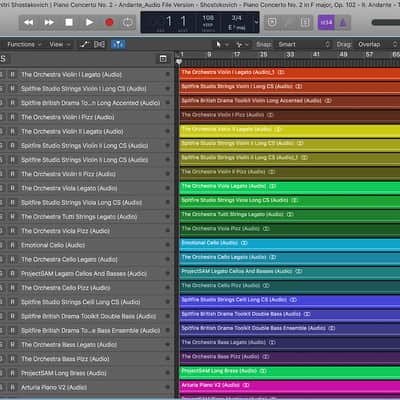Toggle the metronome click button
The width and height of the screenshot is (400, 400).
tap(343, 23)
